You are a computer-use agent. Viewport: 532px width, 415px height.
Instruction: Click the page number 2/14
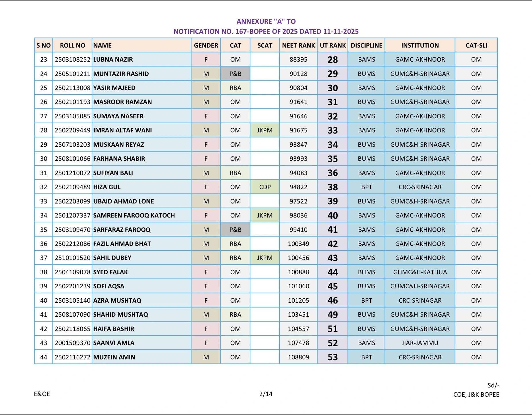coord(266,394)
